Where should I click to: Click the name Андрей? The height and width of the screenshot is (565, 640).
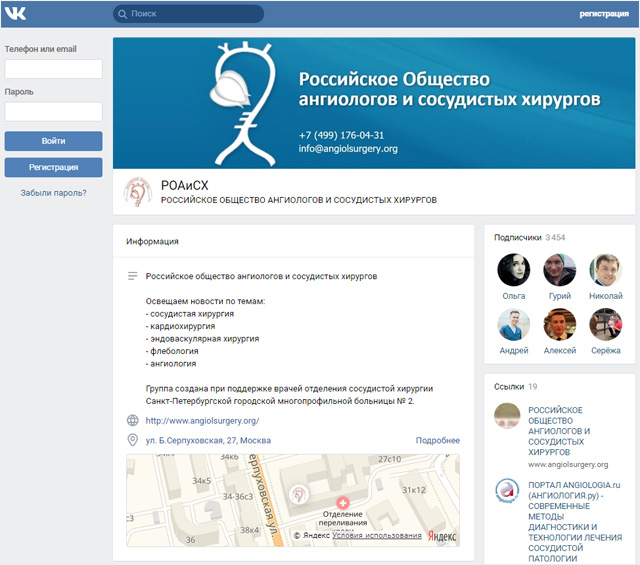pyautogui.click(x=513, y=351)
